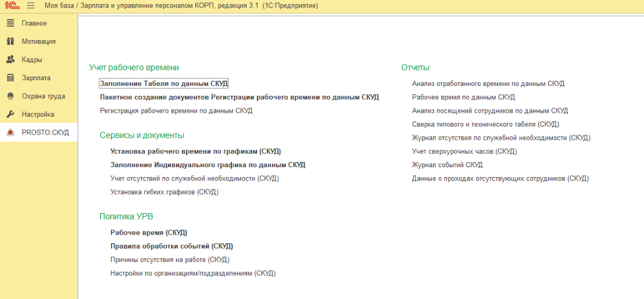Click the Мотивация gift icon

(10, 41)
